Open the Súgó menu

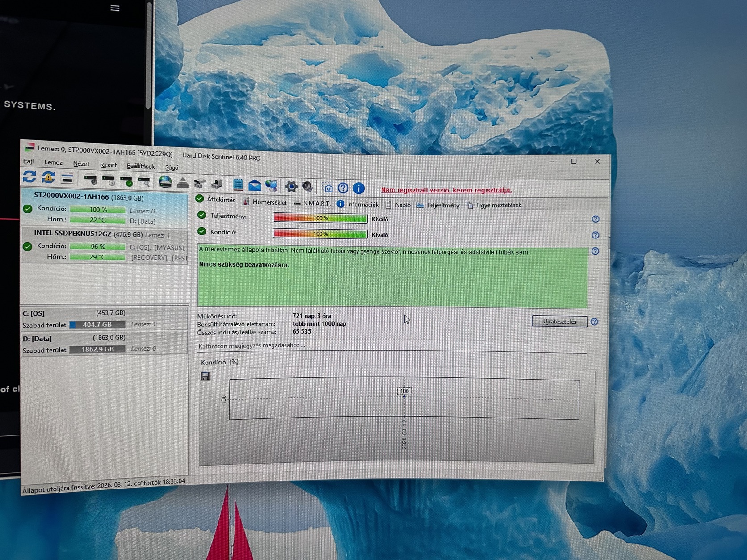point(172,168)
